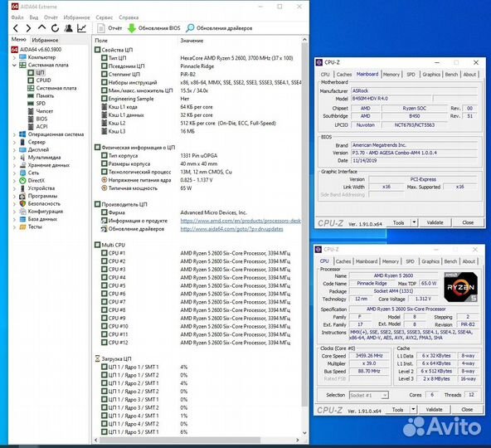Open the Справка menu
The image size is (491, 448).
[129, 17]
